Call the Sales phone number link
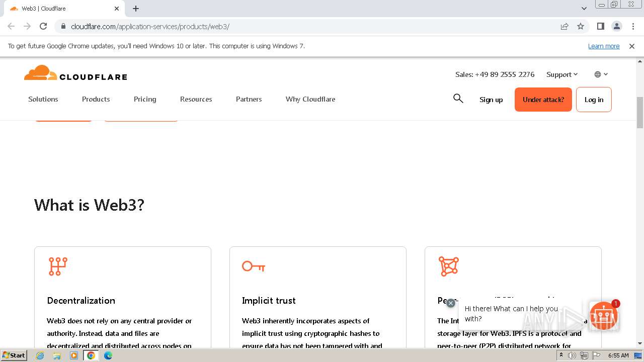Screen dimensions: 644x362 (x=495, y=74)
